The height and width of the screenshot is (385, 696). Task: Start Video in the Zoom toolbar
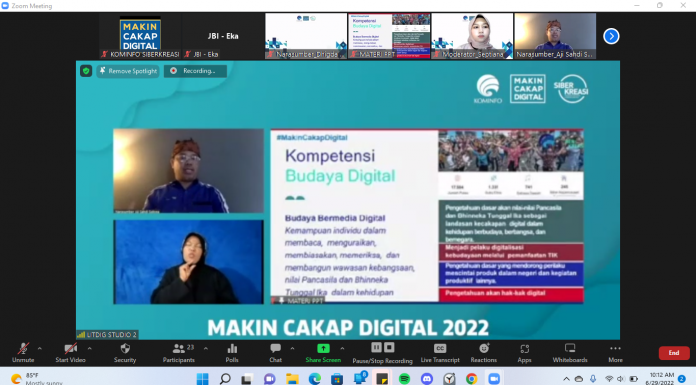[x=70, y=353]
